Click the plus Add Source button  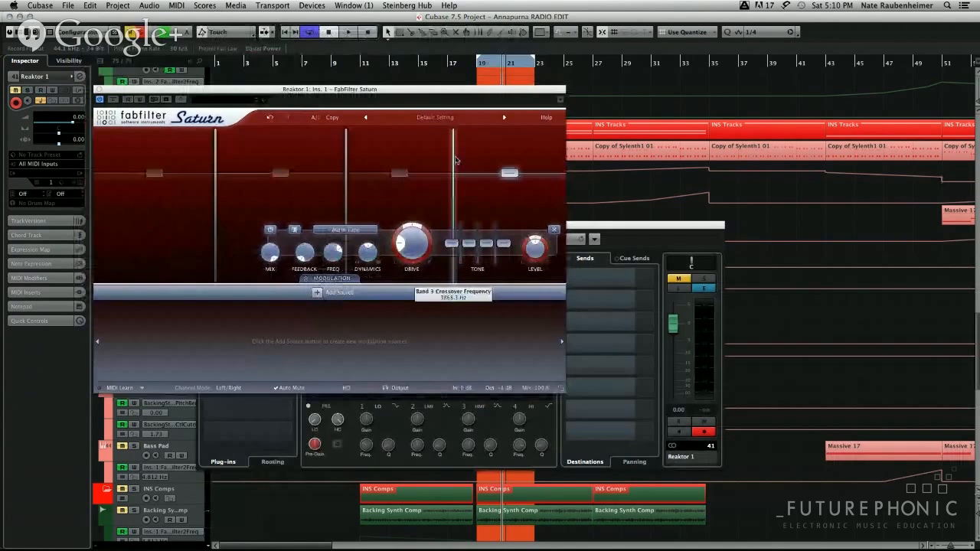pos(317,292)
